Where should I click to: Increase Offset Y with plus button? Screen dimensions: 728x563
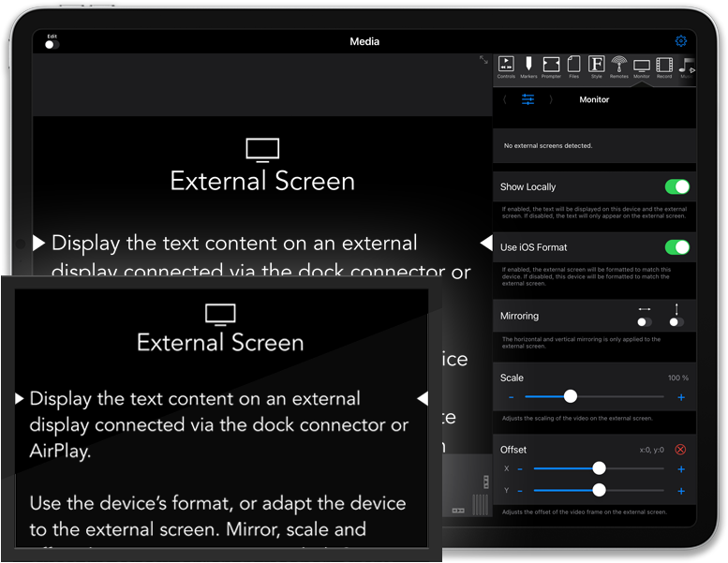pos(681,491)
